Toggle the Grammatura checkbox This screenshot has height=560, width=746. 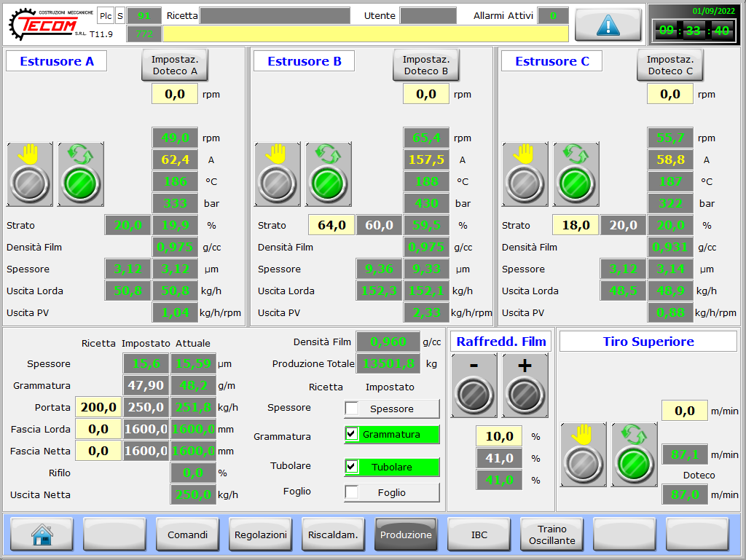pyautogui.click(x=352, y=435)
